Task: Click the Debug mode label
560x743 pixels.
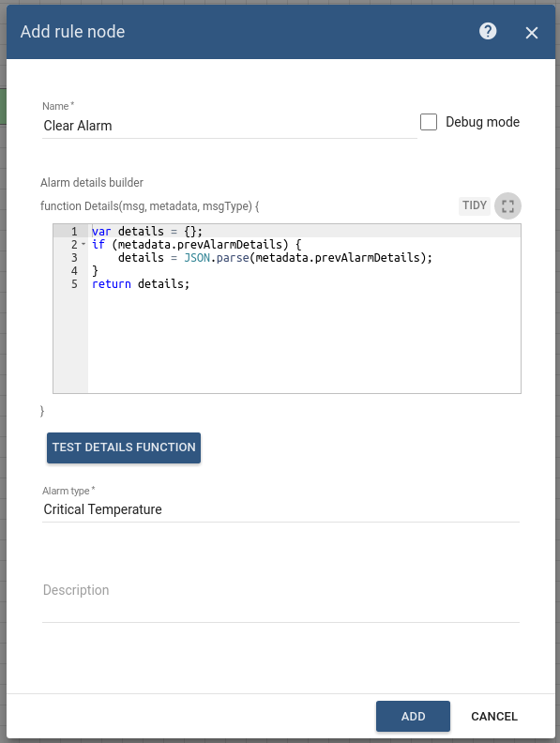Action: pos(482,122)
